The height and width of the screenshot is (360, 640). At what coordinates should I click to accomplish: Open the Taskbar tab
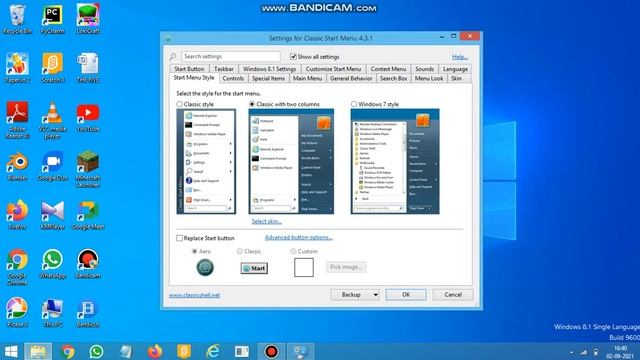[x=224, y=69]
